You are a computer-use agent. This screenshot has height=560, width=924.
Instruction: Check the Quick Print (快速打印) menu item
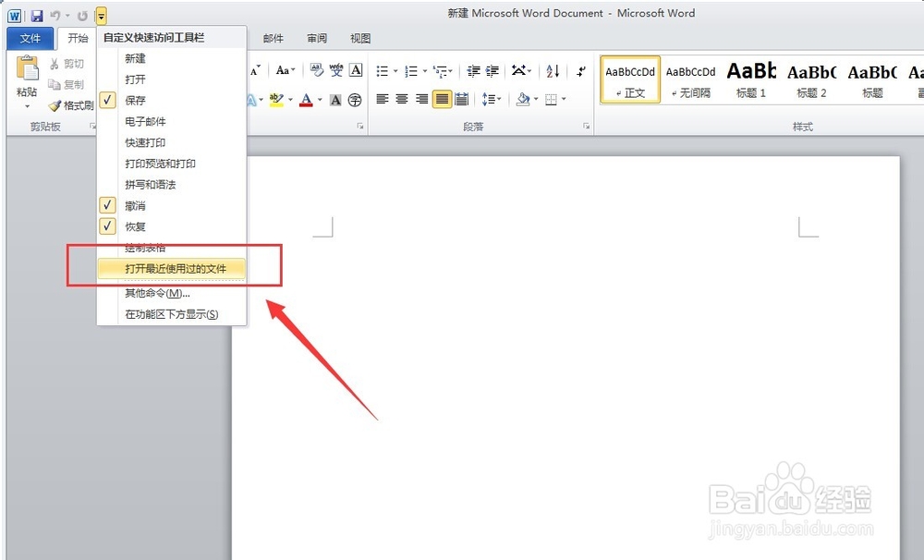click(x=172, y=142)
